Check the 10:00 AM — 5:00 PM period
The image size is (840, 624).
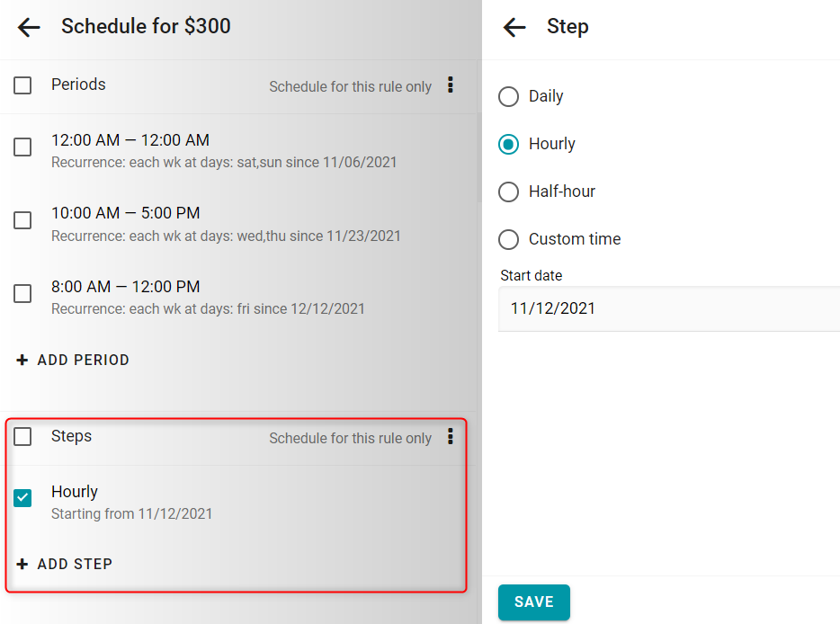(22, 220)
